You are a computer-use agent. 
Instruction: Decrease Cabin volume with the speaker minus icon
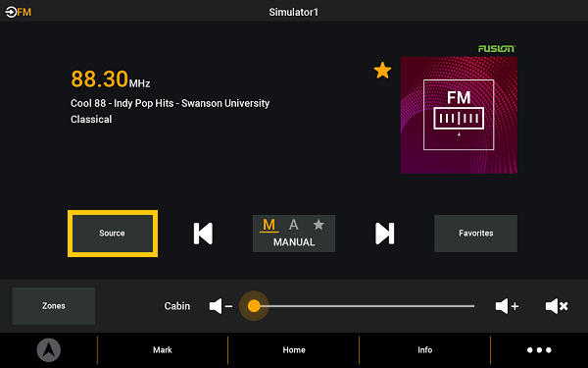pyautogui.click(x=220, y=306)
